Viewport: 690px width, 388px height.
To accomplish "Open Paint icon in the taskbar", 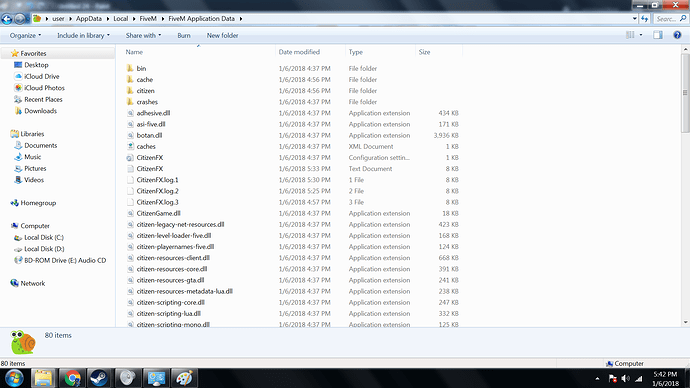I will (184, 378).
